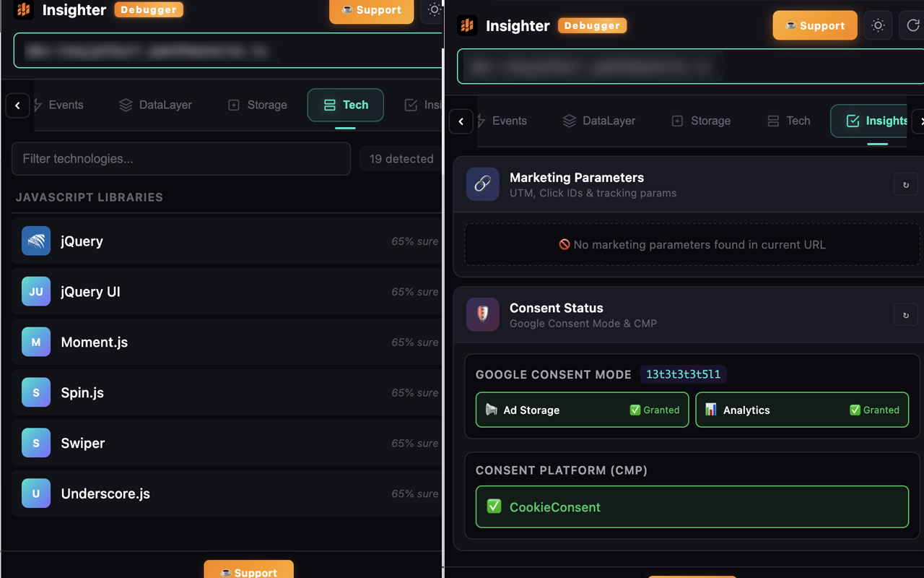This screenshot has width=924, height=578.
Task: Open DataLayer tab in left panel
Action: coord(156,105)
